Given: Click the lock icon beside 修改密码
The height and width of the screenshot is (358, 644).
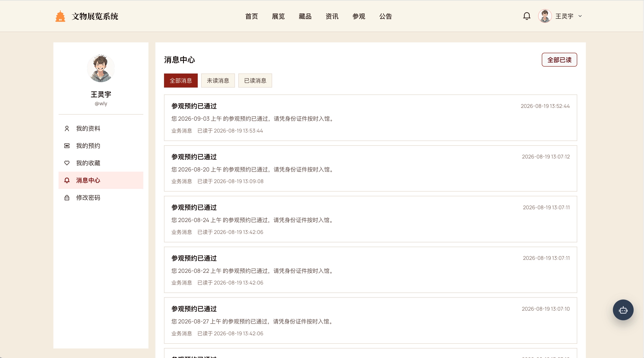Looking at the screenshot, I should pyautogui.click(x=67, y=198).
